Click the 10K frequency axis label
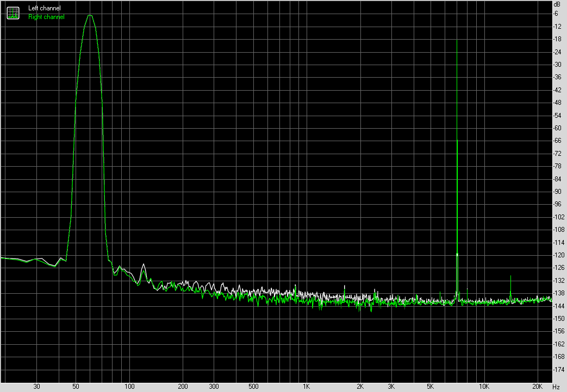This screenshot has height=392, width=567. coord(484,387)
